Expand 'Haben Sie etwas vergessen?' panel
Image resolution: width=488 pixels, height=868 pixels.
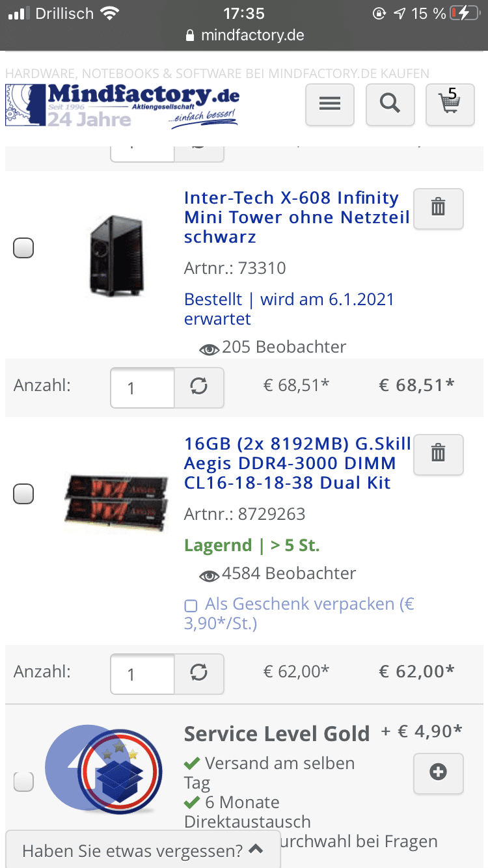point(142,850)
